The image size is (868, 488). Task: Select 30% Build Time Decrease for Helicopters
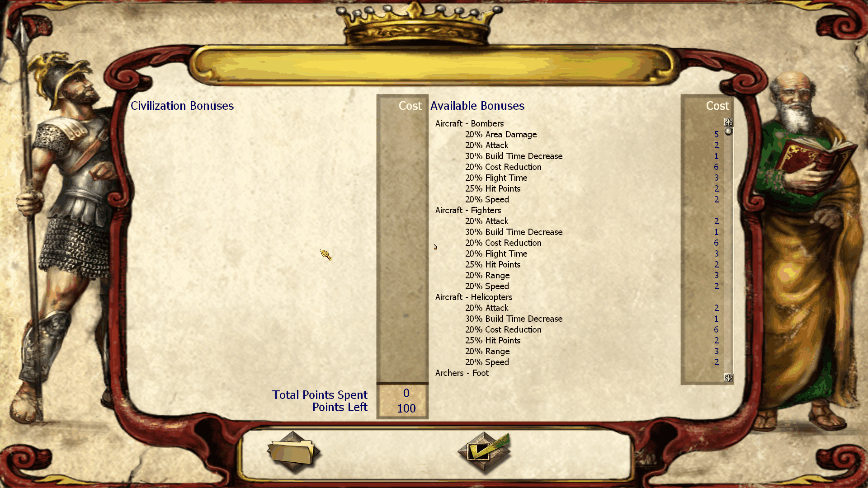(513, 318)
